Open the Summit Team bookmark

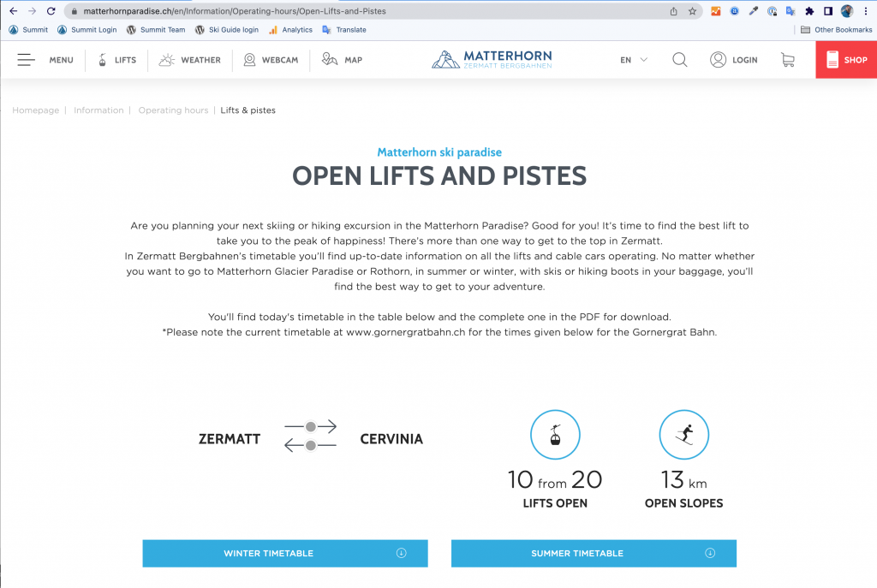pyautogui.click(x=156, y=30)
